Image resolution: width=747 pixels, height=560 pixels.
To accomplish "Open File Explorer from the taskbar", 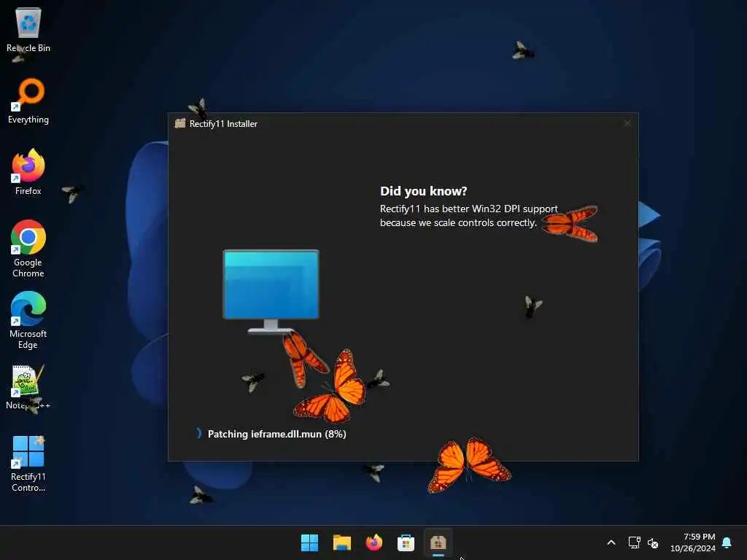I will click(x=341, y=542).
